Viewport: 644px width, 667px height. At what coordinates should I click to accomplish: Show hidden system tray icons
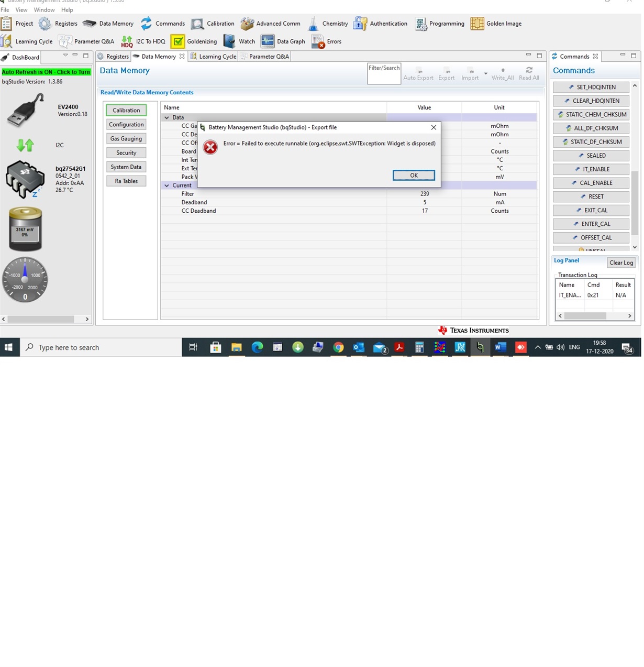(538, 347)
